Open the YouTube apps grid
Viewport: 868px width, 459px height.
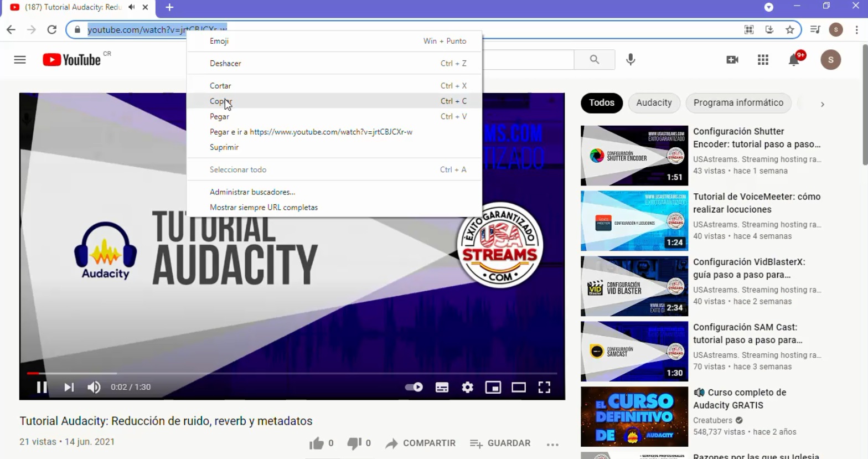[763, 60]
